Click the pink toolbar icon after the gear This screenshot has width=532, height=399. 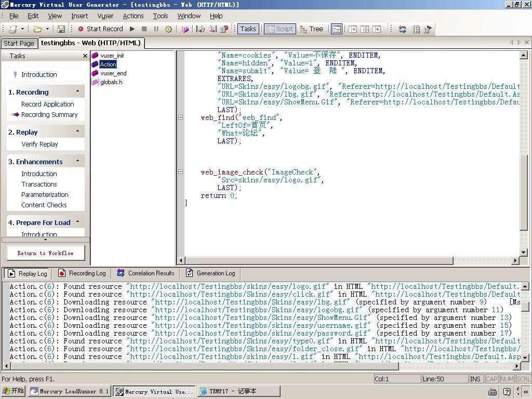(185, 29)
